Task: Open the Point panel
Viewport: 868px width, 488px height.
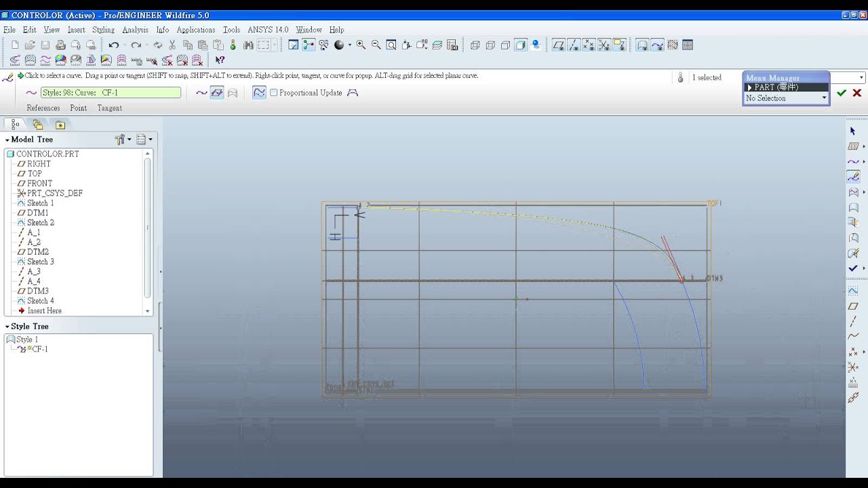Action: point(79,108)
